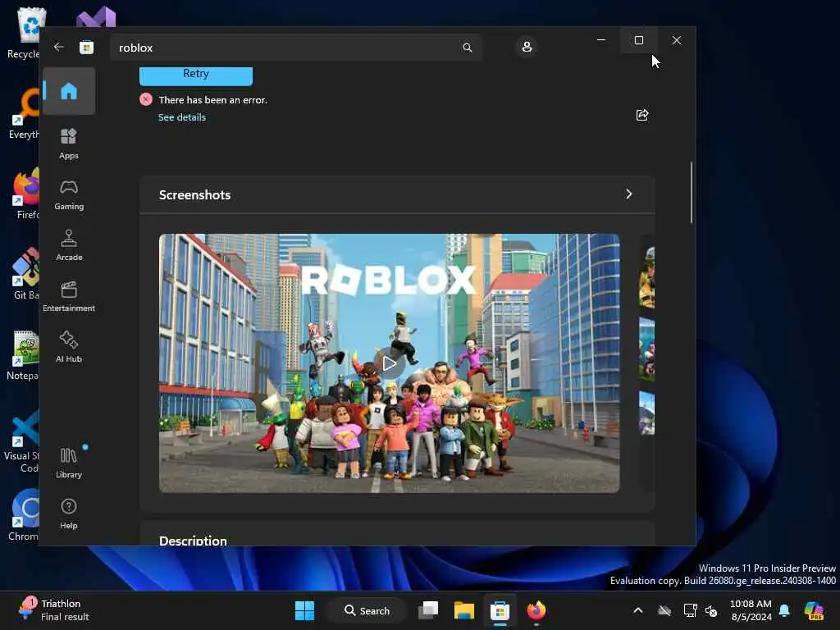Open Task View from the taskbar
The height and width of the screenshot is (630, 840).
pos(428,610)
